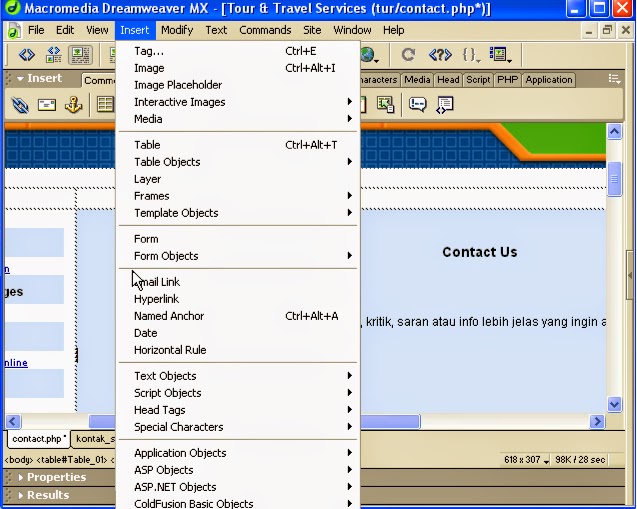The width and height of the screenshot is (637, 509).
Task: Expand the Table Objects submenu
Action: click(238, 162)
